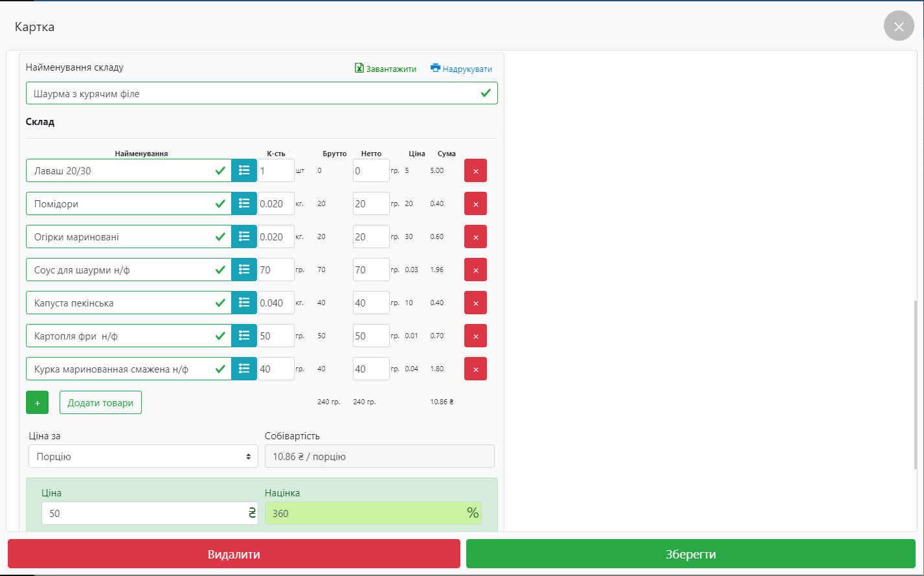
Task: Click the quantity field for Соус для шаурми
Action: pos(276,270)
